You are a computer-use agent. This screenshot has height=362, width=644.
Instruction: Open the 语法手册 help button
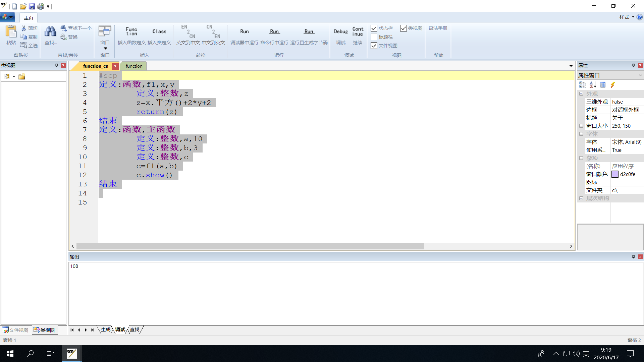click(x=438, y=28)
